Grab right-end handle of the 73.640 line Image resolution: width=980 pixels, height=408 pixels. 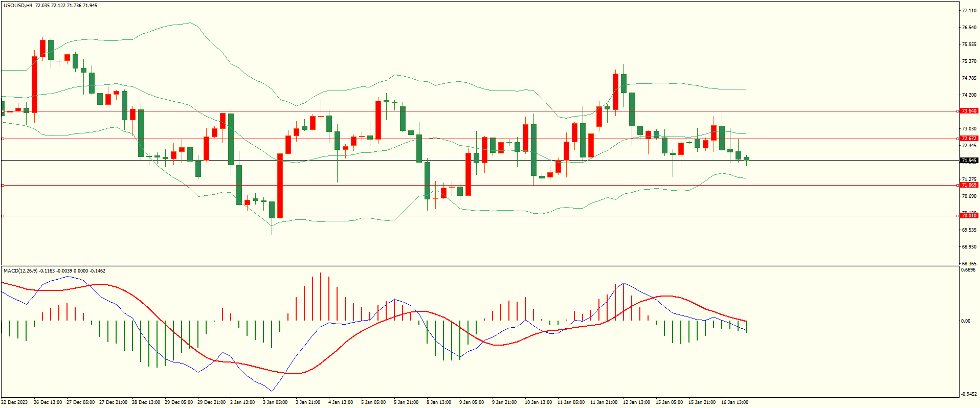[x=957, y=111]
